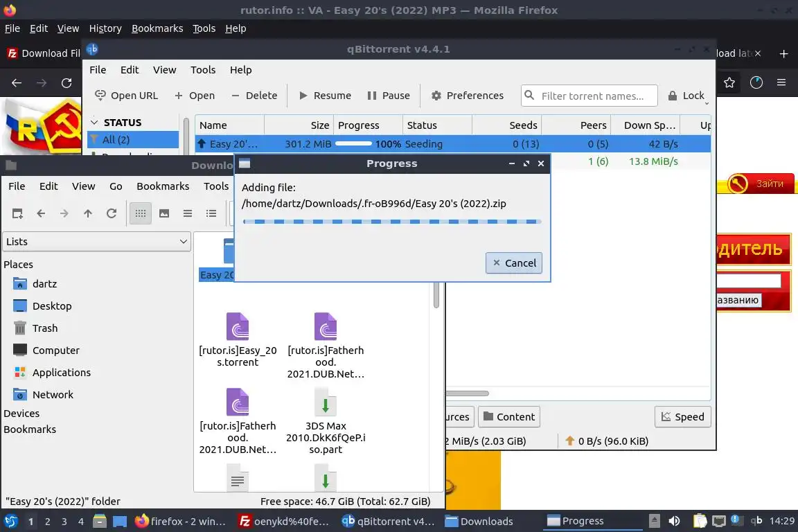This screenshot has height=532, width=798.
Task: Click the Desktop place in sidebar
Action: tap(42, 306)
